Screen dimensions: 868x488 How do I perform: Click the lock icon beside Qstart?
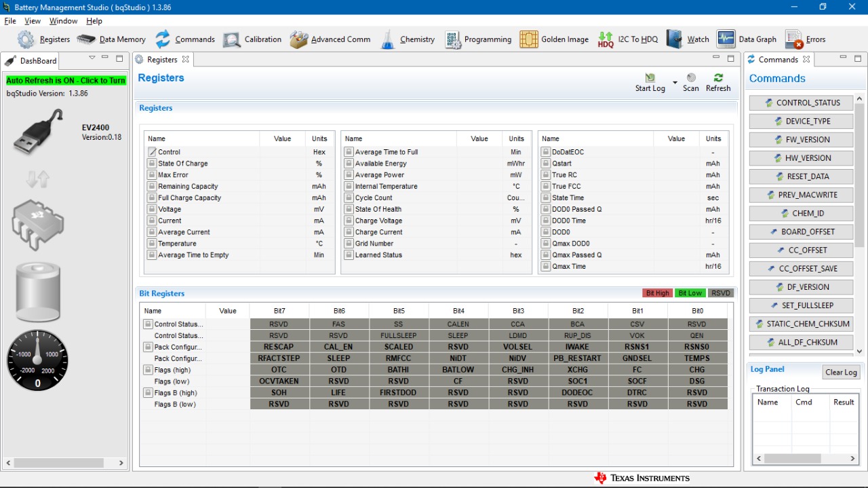pos(545,164)
